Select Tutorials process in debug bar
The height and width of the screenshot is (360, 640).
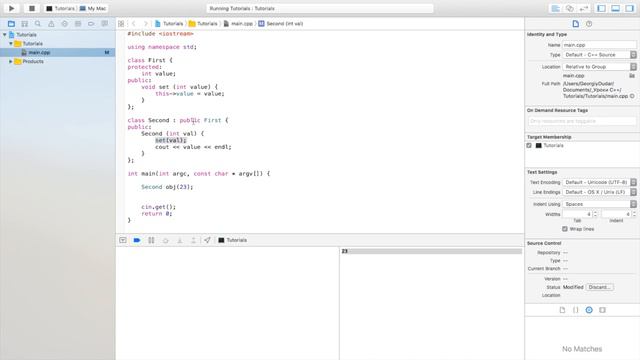pos(233,240)
